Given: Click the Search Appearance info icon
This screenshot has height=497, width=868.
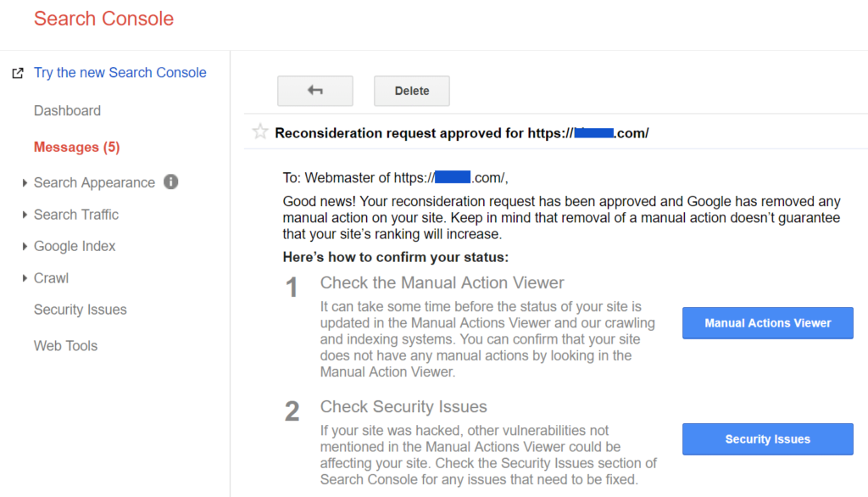Looking at the screenshot, I should tap(170, 181).
